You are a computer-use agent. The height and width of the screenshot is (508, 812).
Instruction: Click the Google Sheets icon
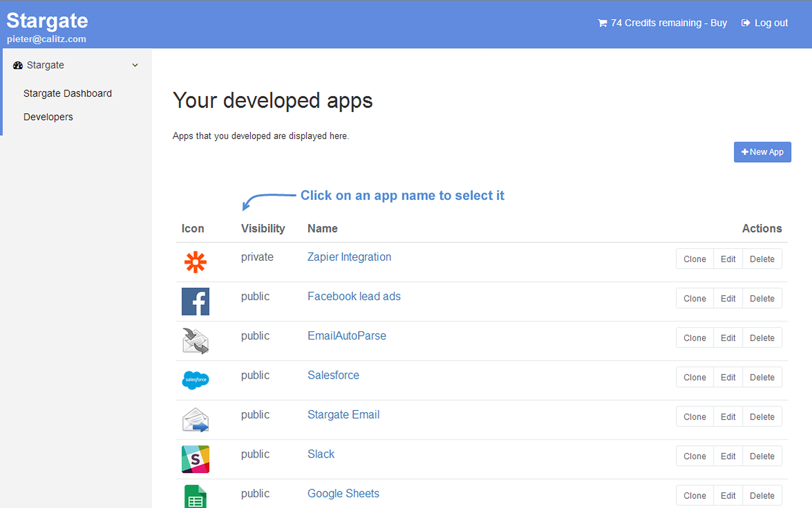(x=195, y=496)
